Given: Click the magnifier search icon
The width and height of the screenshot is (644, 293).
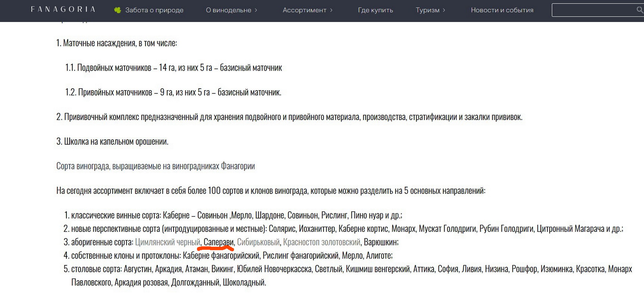Looking at the screenshot, I should pos(640,10).
